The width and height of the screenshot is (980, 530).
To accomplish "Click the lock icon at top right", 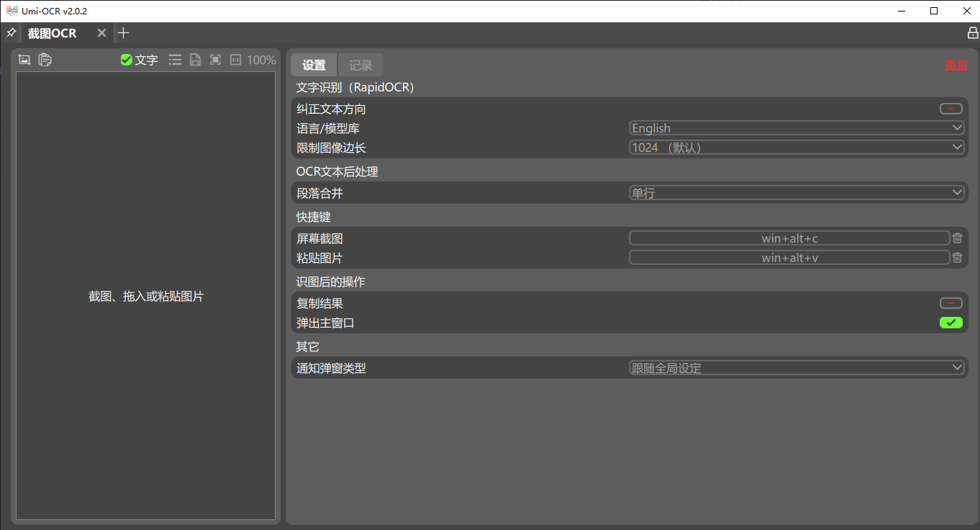I will click(972, 33).
